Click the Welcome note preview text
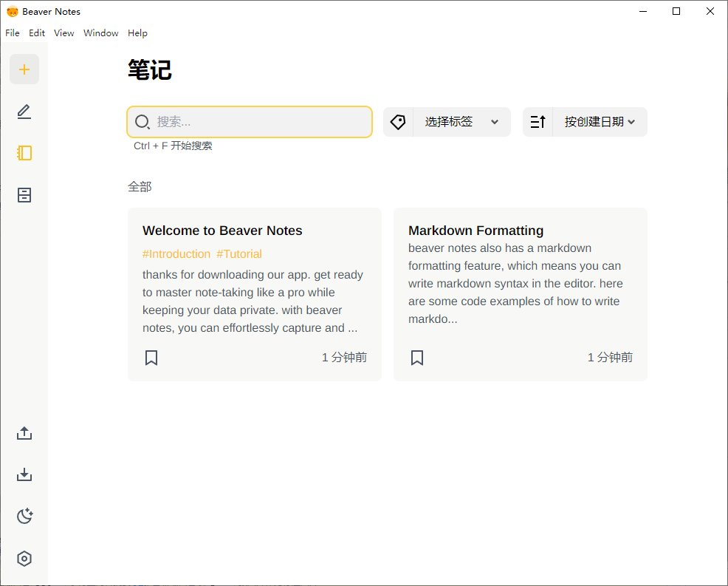This screenshot has width=728, height=586. coord(253,301)
